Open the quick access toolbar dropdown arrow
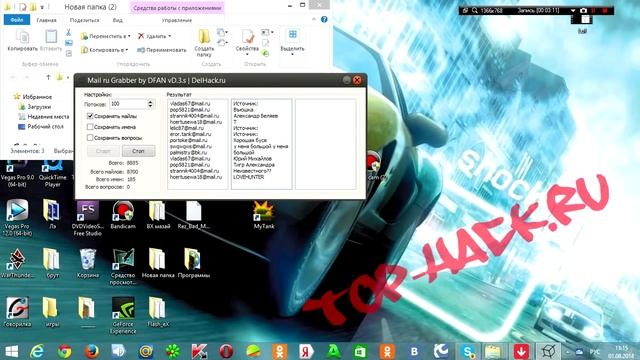This screenshot has height=360, width=640. click(42, 7)
